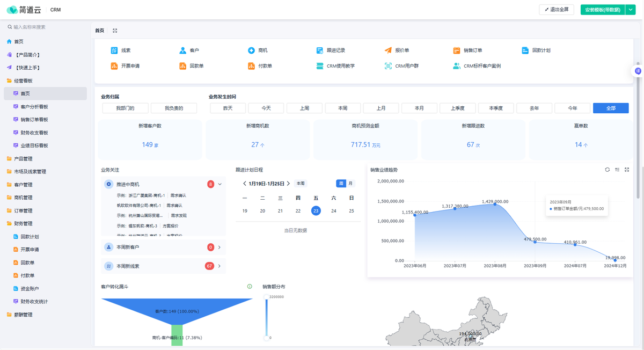
Task: Open the 回款单 shortcut icon in the top panel
Action: coord(183,66)
